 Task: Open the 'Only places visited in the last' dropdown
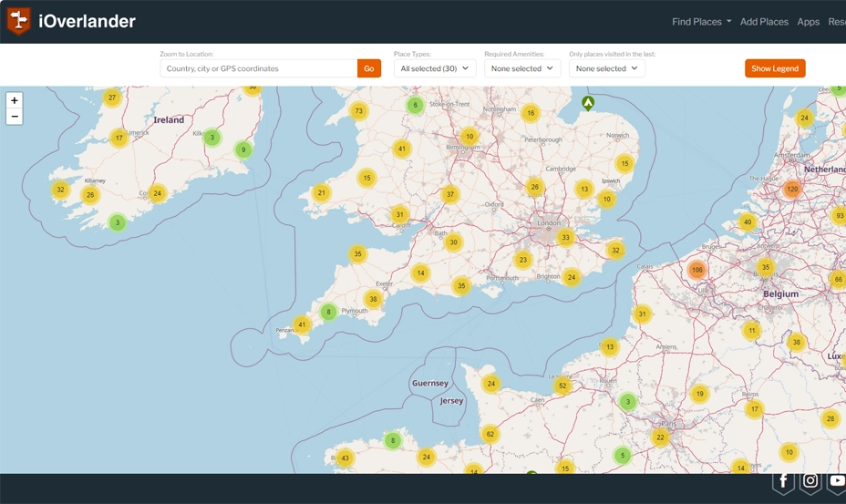click(x=607, y=68)
